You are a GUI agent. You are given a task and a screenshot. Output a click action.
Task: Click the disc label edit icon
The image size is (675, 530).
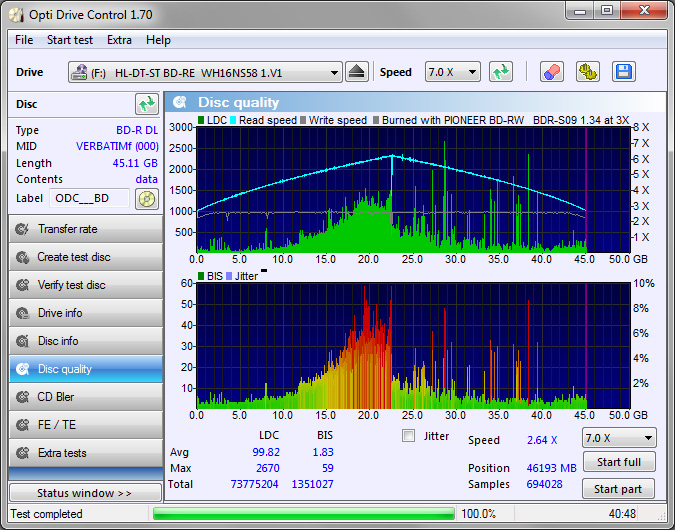click(x=147, y=198)
